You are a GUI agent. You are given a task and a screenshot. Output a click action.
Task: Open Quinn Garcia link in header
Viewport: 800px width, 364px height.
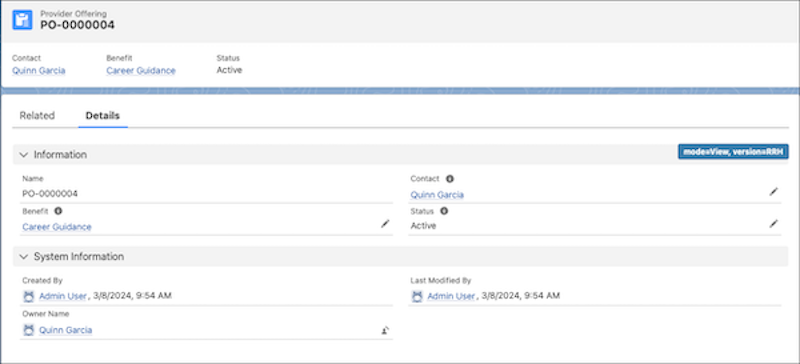39,70
